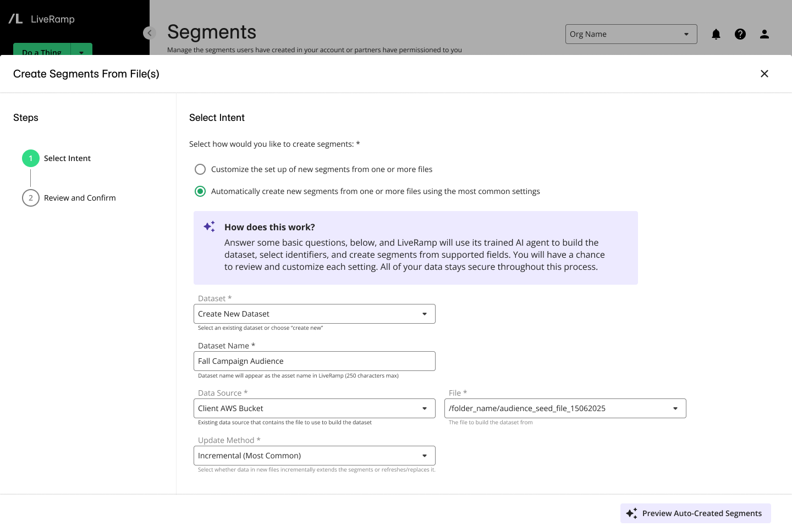Click the Segments page title

coord(212,32)
